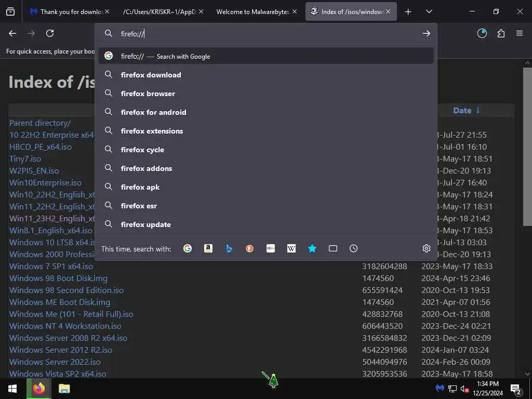The height and width of the screenshot is (399, 532).
Task: Click the Go arrow in address bar
Action: coord(426,33)
